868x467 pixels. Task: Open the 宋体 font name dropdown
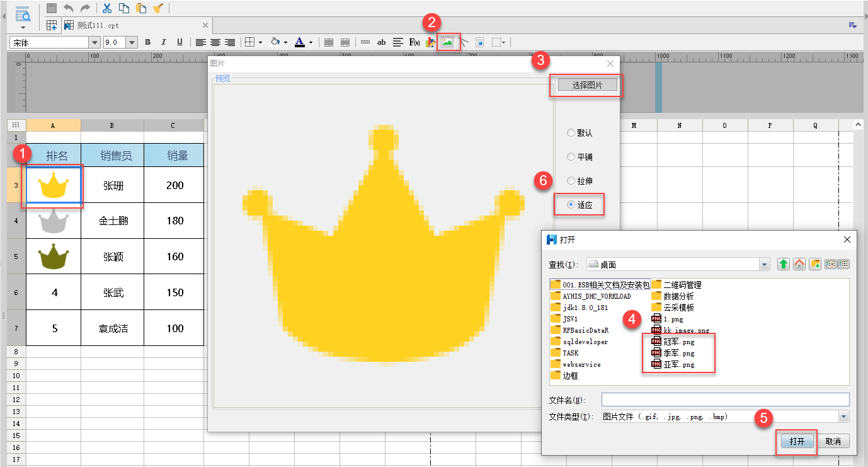(95, 42)
